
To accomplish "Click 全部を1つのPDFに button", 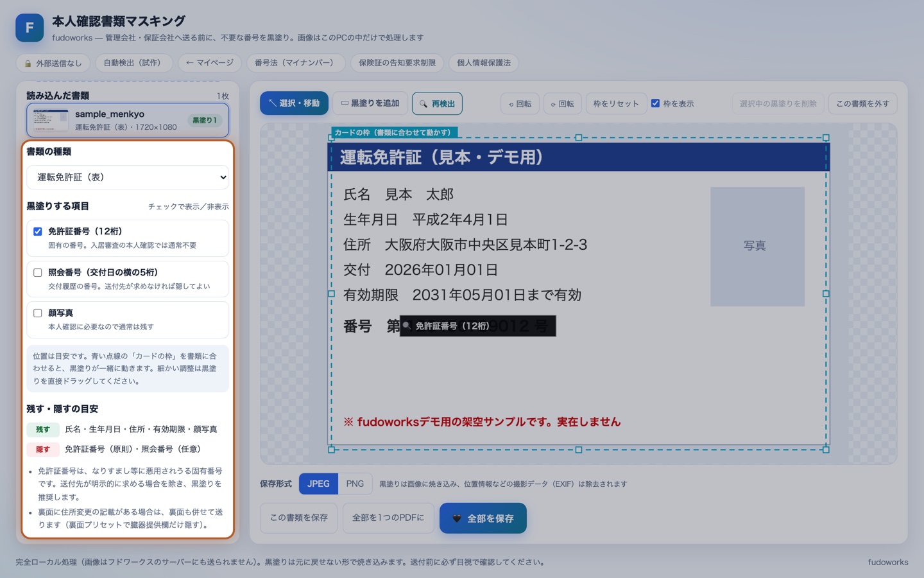I will [388, 518].
